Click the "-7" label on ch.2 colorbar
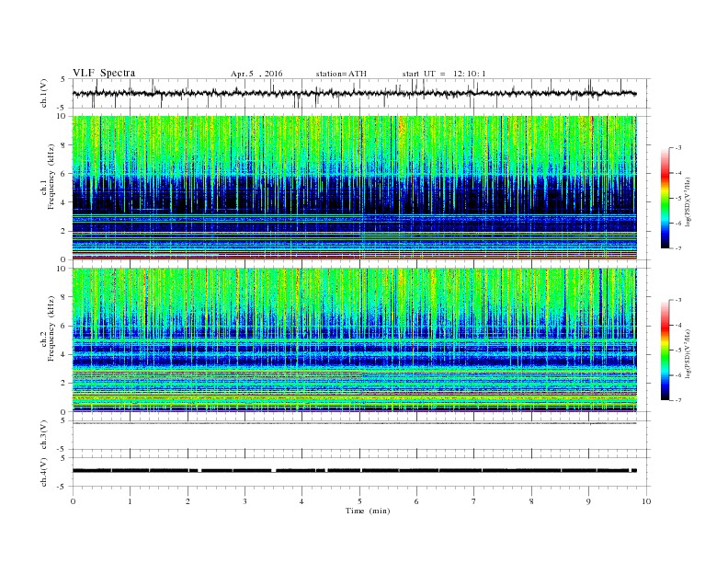The image size is (728, 563). 678,400
